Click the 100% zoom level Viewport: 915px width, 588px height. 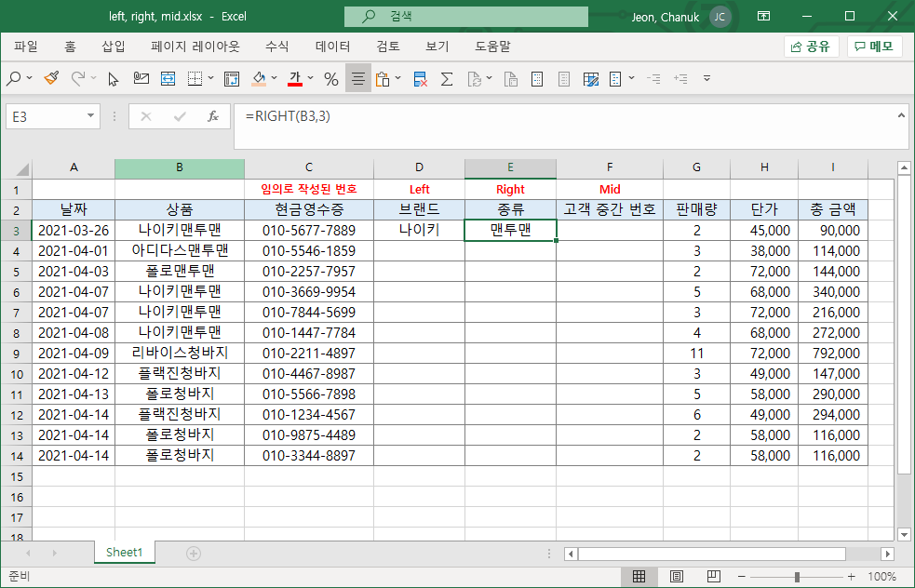pos(881,576)
